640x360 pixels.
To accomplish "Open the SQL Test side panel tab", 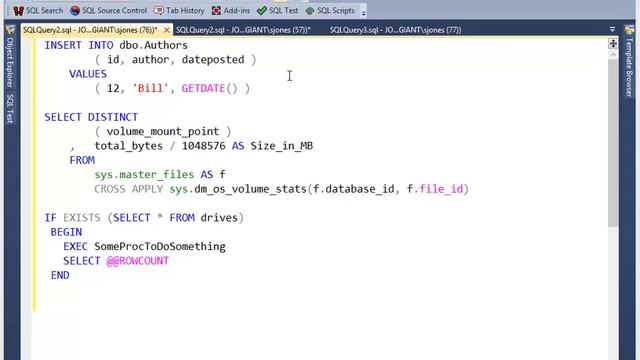I will tap(10, 108).
